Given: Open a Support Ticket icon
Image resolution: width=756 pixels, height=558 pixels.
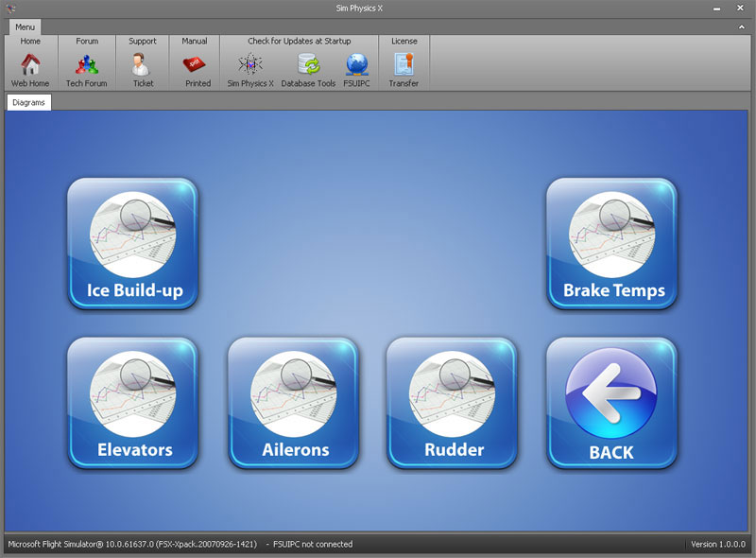Looking at the screenshot, I should coord(140,64).
